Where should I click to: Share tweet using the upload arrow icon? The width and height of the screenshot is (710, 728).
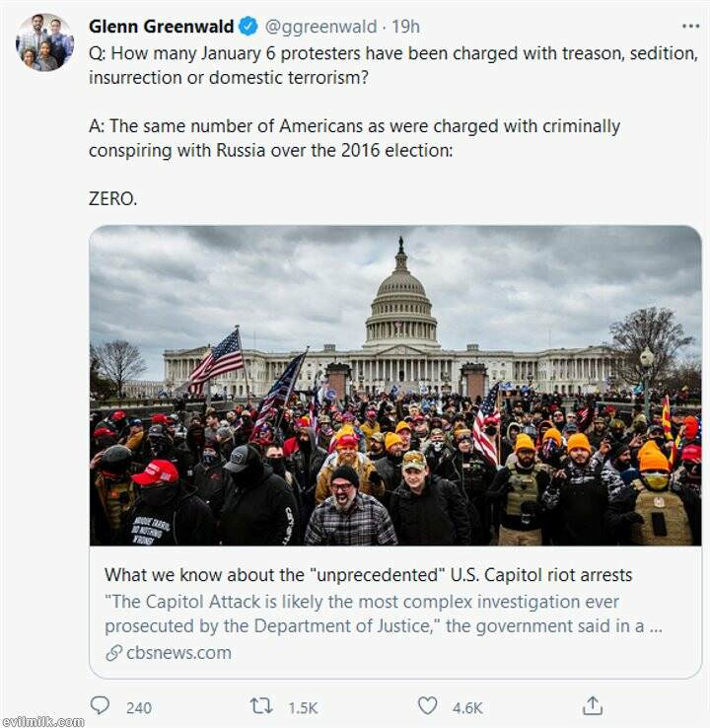pyautogui.click(x=593, y=705)
